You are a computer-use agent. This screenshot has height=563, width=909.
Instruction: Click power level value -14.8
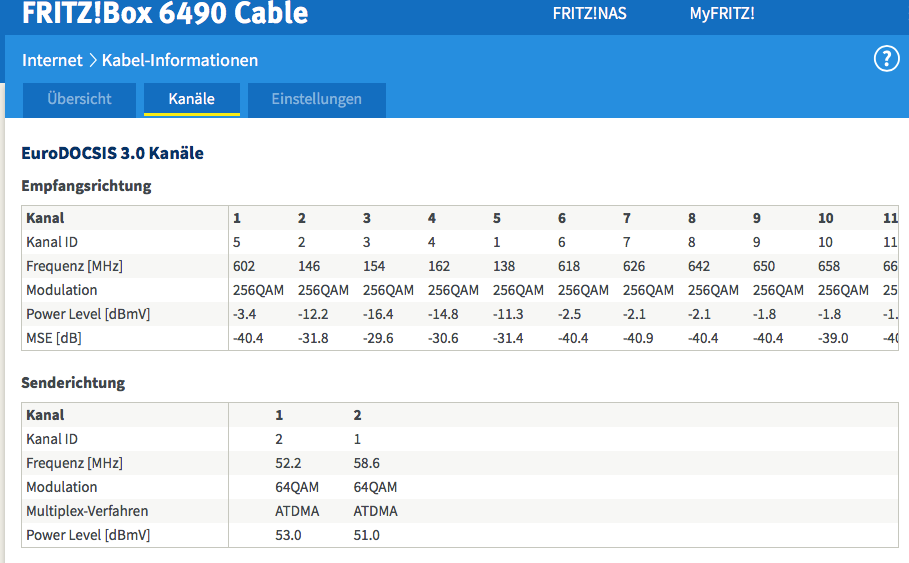tap(443, 314)
